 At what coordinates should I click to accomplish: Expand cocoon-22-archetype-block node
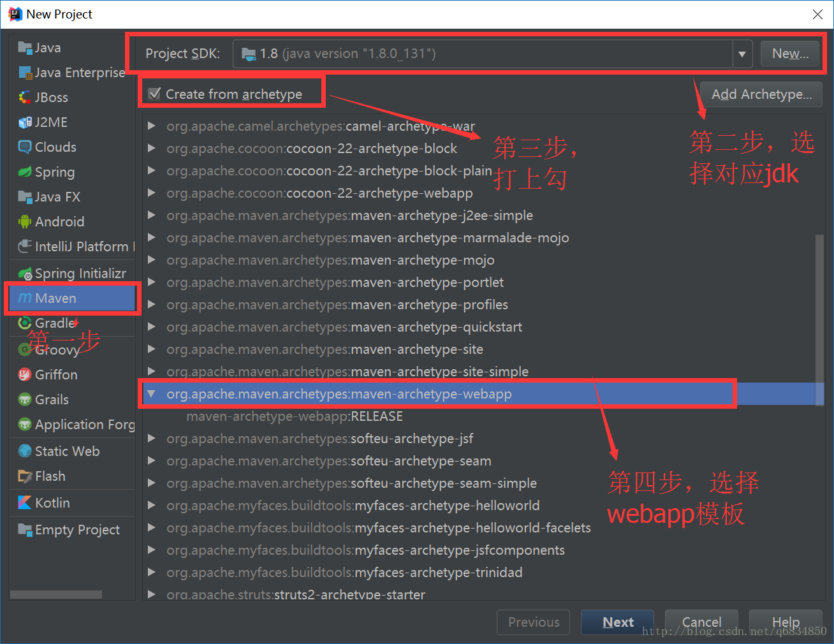(152, 149)
